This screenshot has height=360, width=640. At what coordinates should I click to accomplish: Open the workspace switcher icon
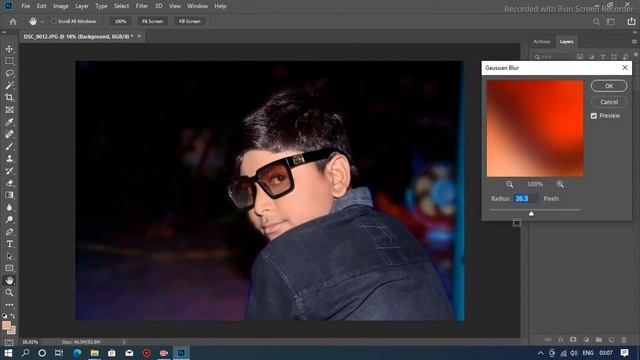[x=611, y=22]
